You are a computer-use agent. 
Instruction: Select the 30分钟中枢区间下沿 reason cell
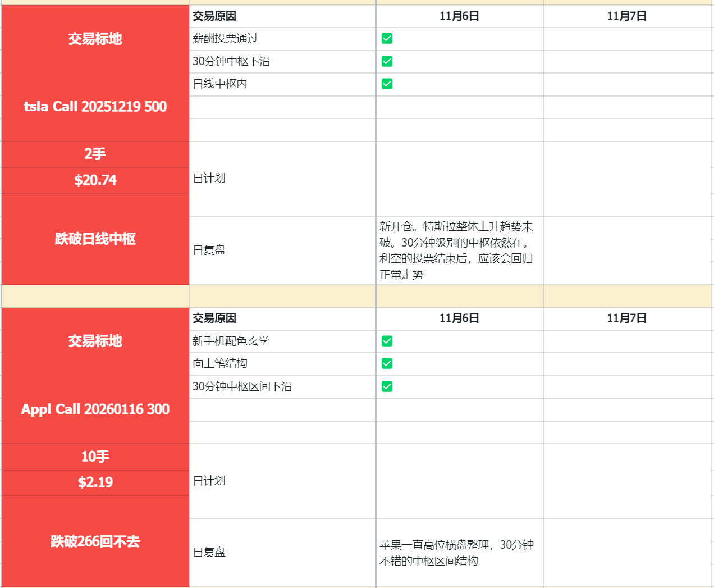tap(282, 387)
